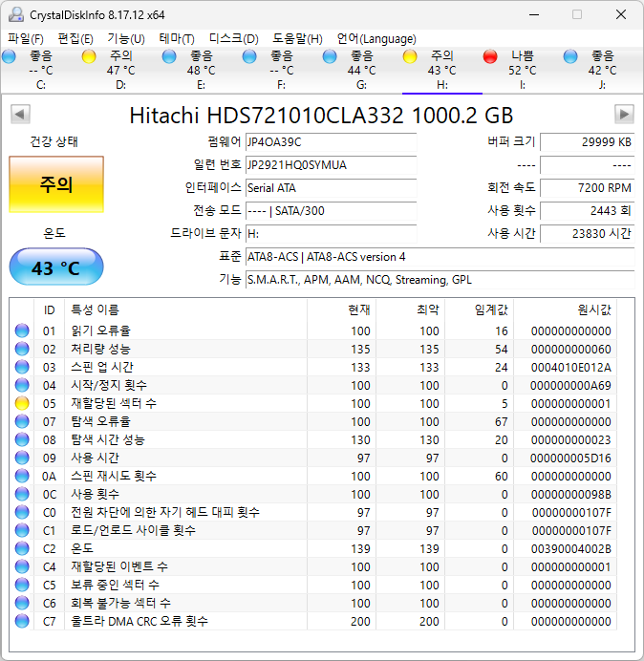The width and height of the screenshot is (644, 661).
Task: Click the 임계값 column header
Action: (480, 309)
